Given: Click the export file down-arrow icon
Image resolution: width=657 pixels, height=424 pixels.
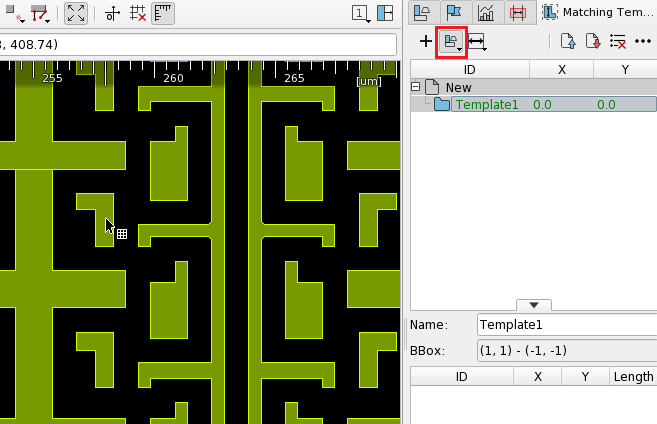Looking at the screenshot, I should tap(593, 41).
